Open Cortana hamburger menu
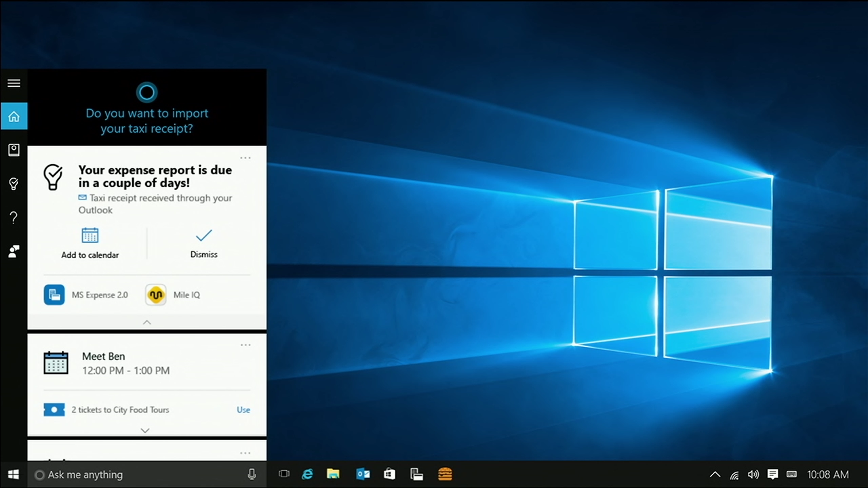868x488 pixels. 14,83
